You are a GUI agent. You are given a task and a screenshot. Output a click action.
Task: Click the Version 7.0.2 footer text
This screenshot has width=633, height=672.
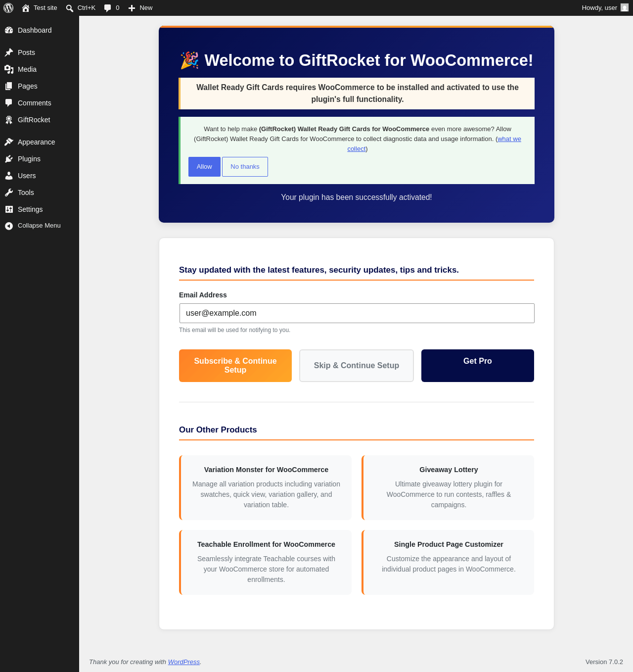pos(604,662)
